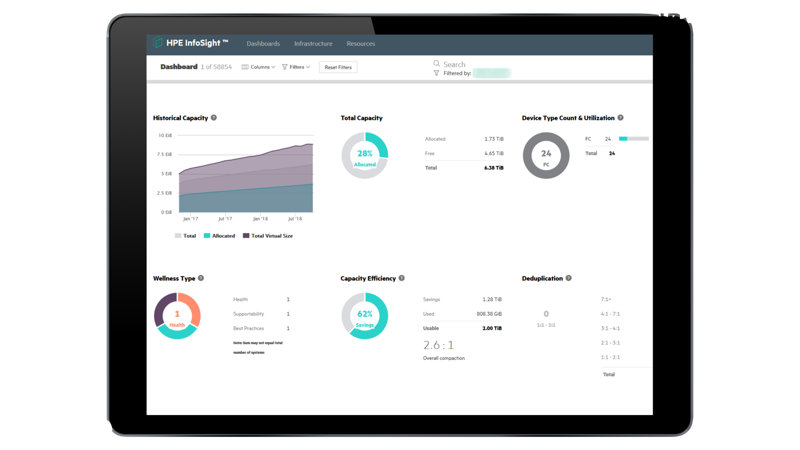Click the Columns grid icon

pyautogui.click(x=245, y=67)
